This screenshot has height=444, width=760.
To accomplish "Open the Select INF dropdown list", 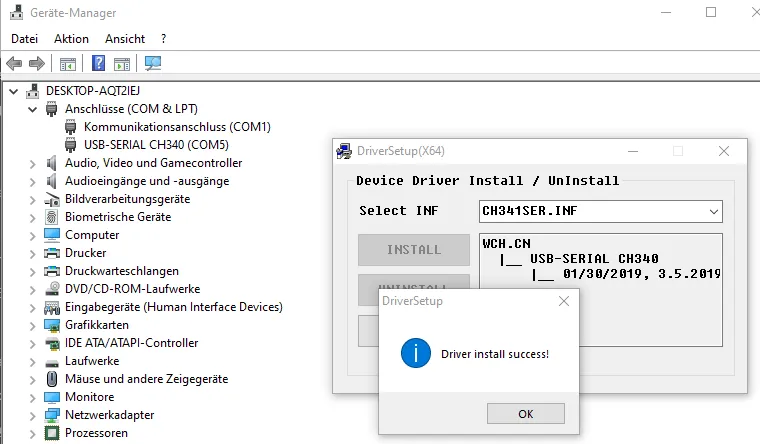I will tap(712, 211).
